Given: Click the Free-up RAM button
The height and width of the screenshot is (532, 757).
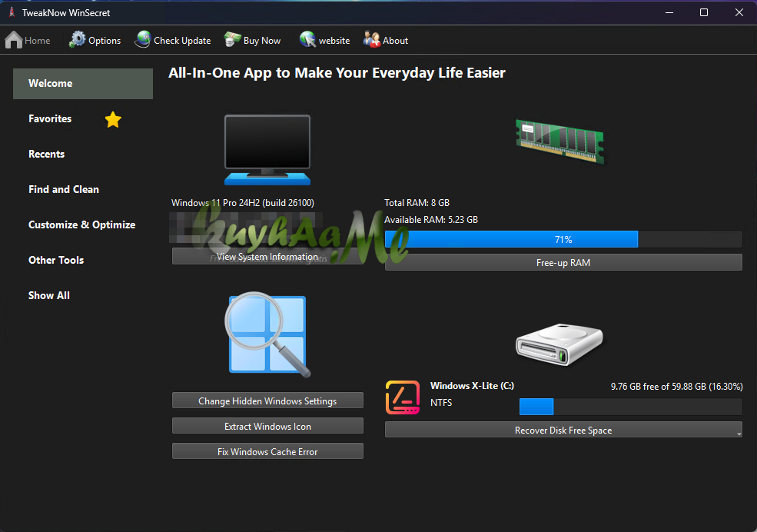Looking at the screenshot, I should [x=563, y=263].
